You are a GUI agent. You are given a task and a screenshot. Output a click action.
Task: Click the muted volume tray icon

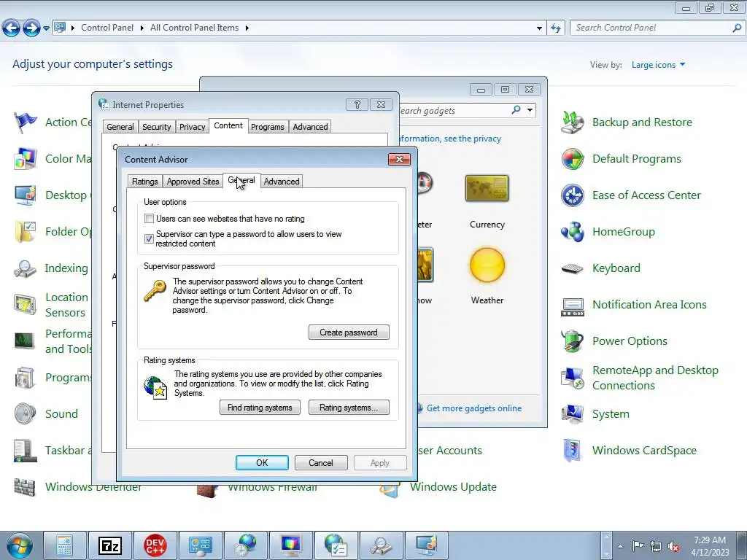[x=673, y=547]
